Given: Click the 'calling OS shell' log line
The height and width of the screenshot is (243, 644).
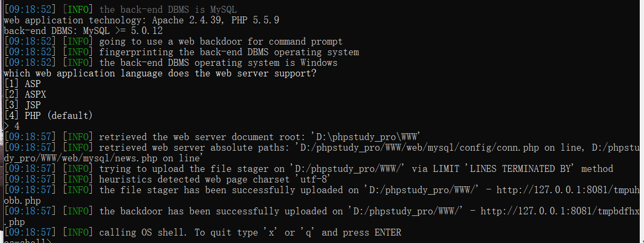Looking at the screenshot, I should tap(250, 232).
